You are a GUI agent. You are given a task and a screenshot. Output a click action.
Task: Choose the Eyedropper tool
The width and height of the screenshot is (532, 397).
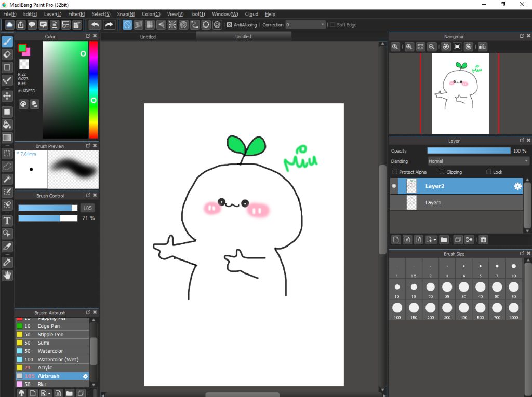[x=7, y=262]
